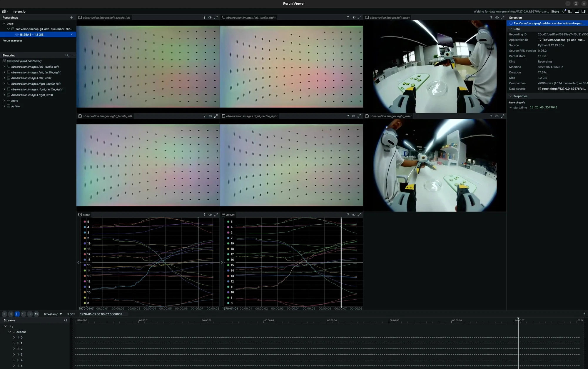Open the Rerun logo menu
The width and height of the screenshot is (588, 369).
coord(5,11)
